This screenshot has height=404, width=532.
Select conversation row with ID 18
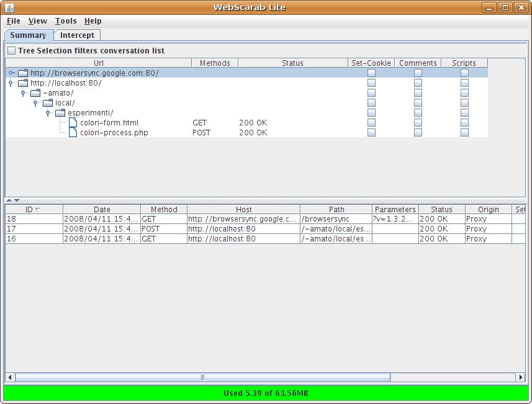[265, 219]
